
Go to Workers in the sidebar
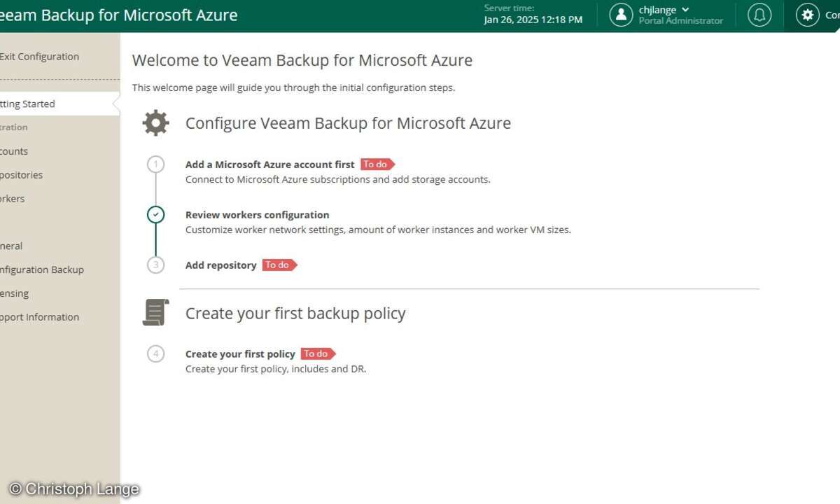(x=13, y=199)
